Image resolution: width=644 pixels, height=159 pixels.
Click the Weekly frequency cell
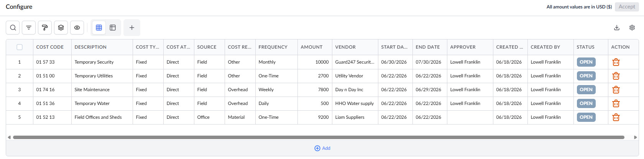[x=276, y=90]
